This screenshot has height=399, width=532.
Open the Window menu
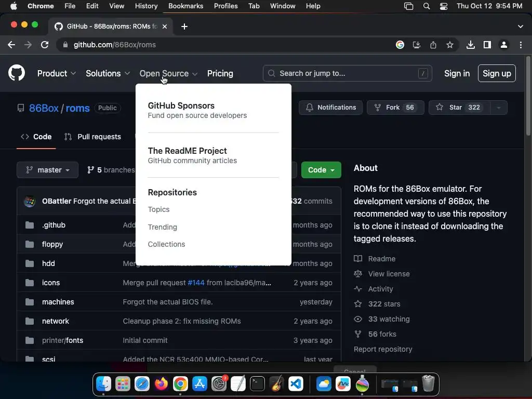283,6
